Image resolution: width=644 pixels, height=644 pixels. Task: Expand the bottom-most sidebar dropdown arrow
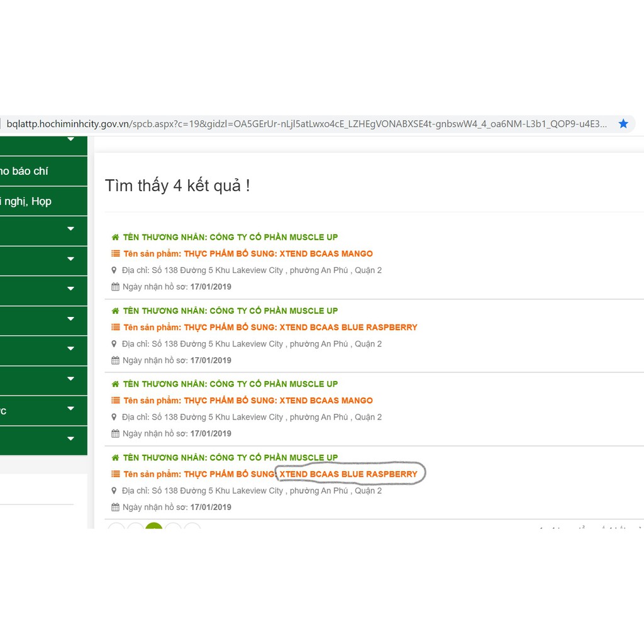pos(70,438)
